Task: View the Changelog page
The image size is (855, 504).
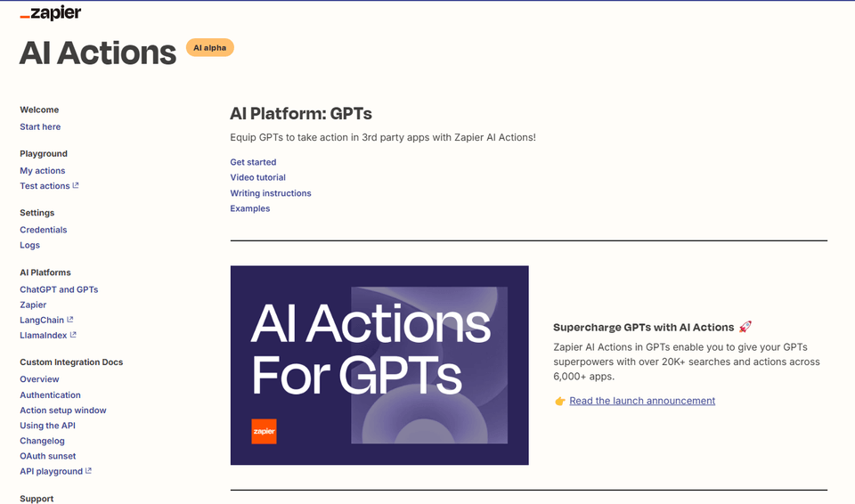Action: pos(42,441)
